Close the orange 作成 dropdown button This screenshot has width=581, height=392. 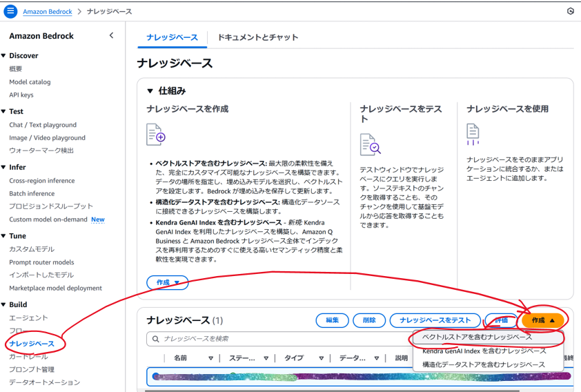pos(543,320)
